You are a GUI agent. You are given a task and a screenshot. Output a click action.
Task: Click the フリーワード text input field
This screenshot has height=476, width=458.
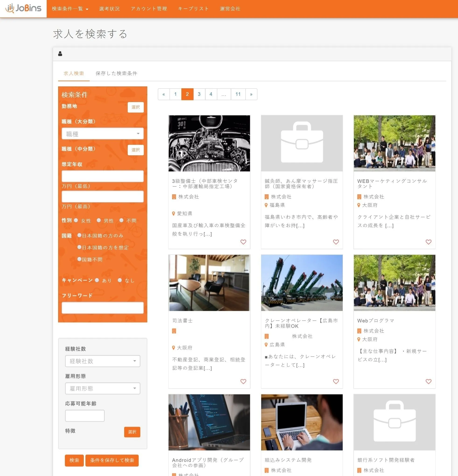click(102, 308)
